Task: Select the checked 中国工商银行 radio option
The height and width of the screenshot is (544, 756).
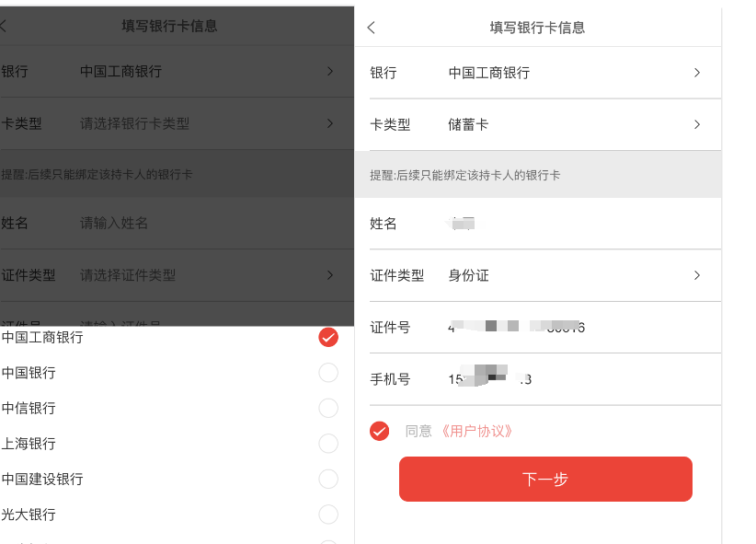Action: coord(328,338)
